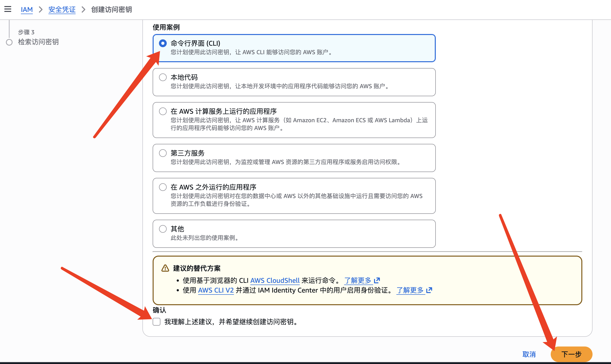Click external link icon after Identity Center learn more
This screenshot has height=364, width=611.
(429, 290)
